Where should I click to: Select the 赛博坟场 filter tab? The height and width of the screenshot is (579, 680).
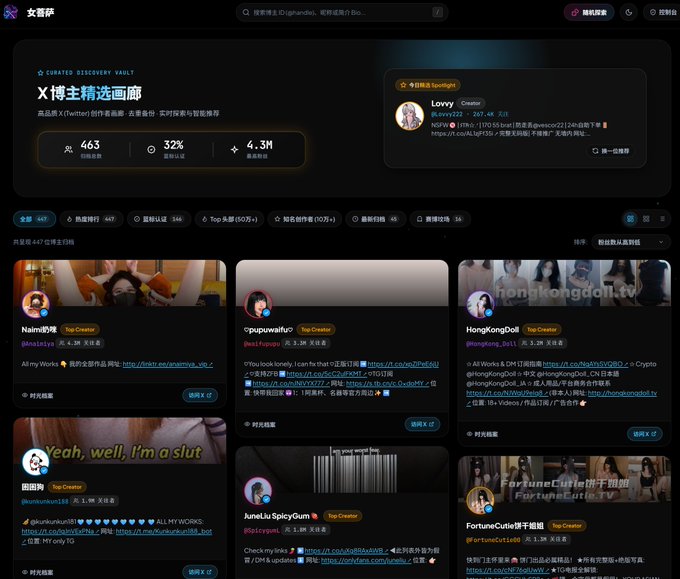coord(440,219)
